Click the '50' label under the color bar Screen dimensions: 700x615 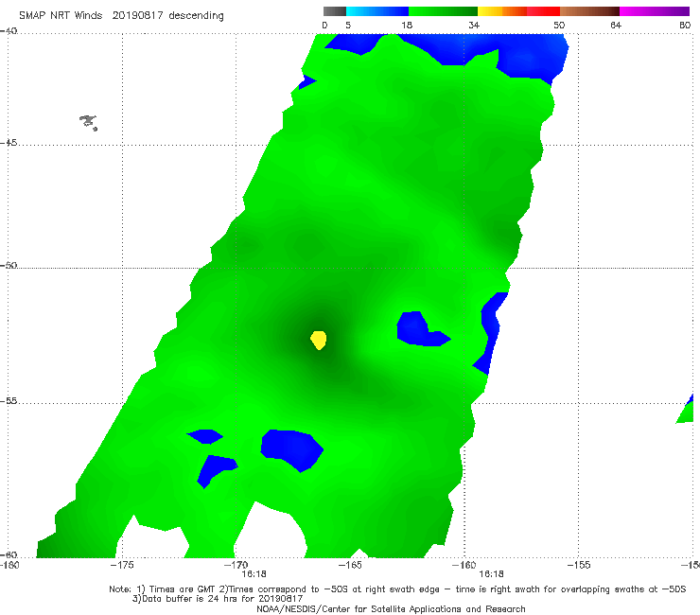pos(559,25)
